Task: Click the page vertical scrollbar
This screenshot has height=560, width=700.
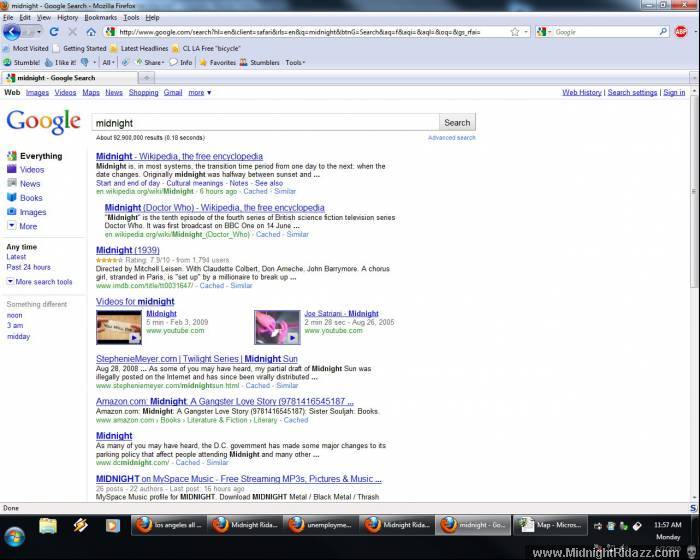Action: 694,192
